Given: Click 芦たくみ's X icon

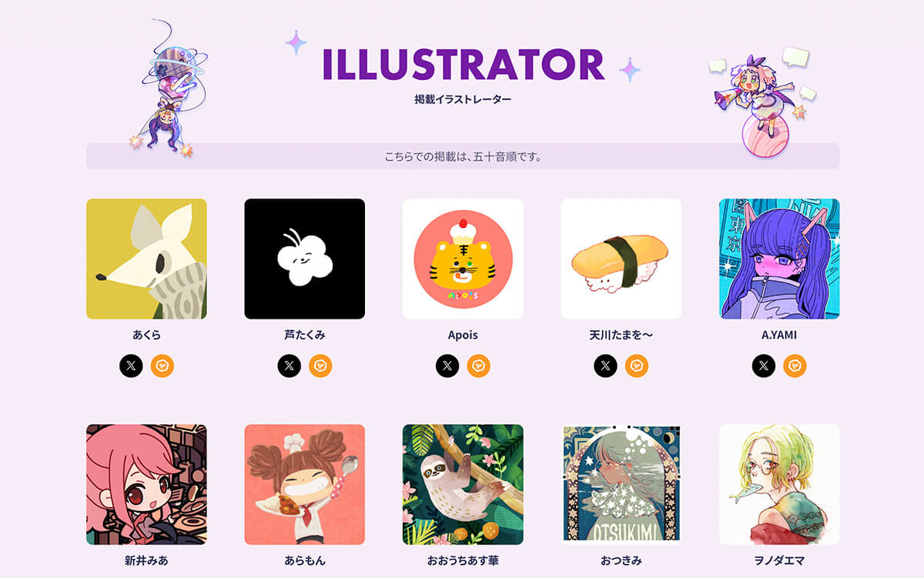Looking at the screenshot, I should 289,366.
